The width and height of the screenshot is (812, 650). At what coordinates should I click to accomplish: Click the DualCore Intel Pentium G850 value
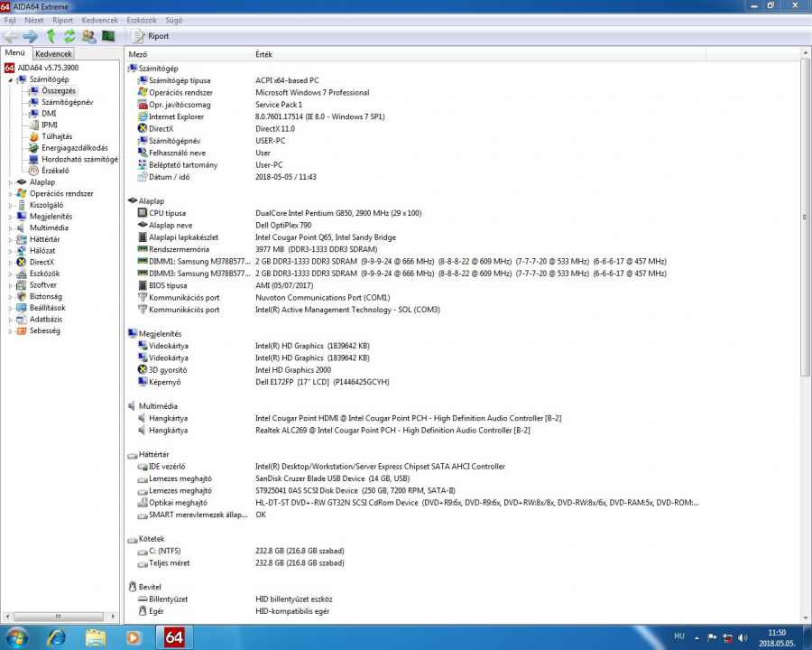click(338, 213)
